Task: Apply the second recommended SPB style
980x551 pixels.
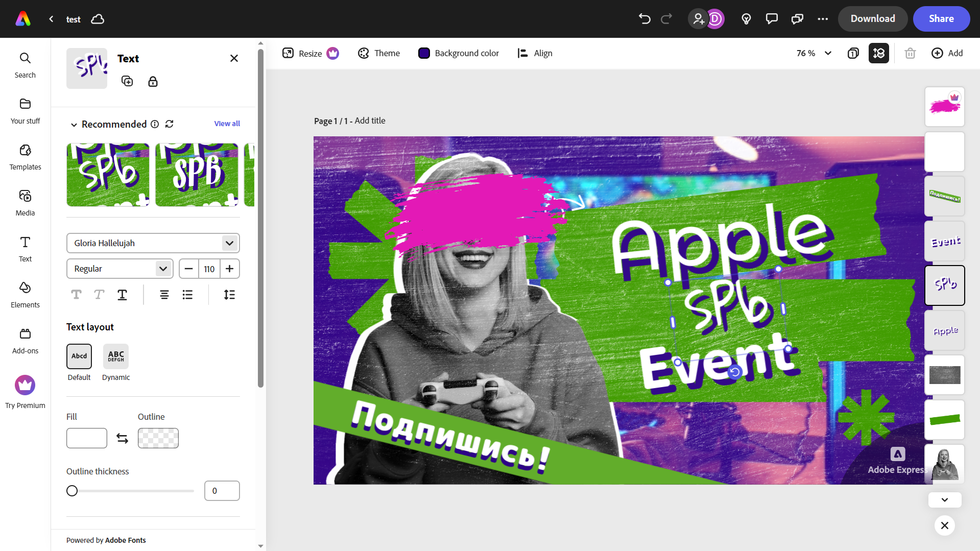Action: pos(197,175)
